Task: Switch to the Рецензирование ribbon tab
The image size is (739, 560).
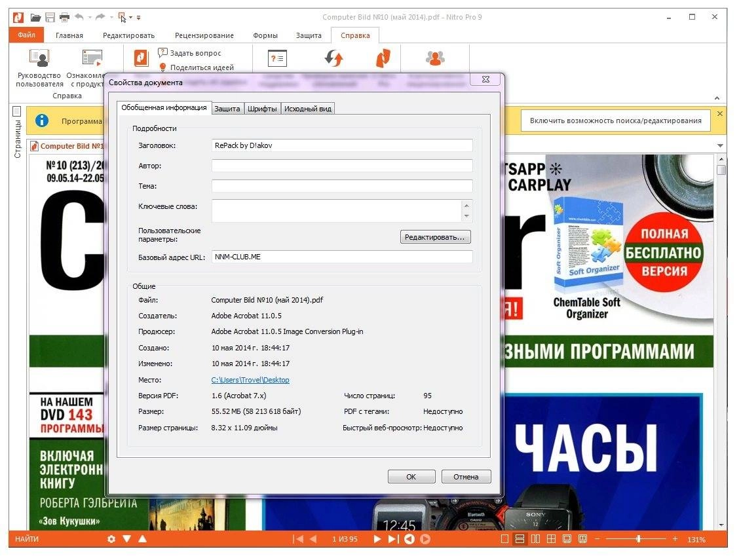Action: 204,35
